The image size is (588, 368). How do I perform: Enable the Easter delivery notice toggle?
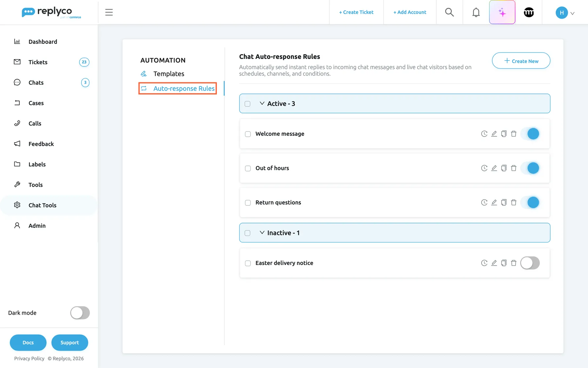click(x=530, y=263)
